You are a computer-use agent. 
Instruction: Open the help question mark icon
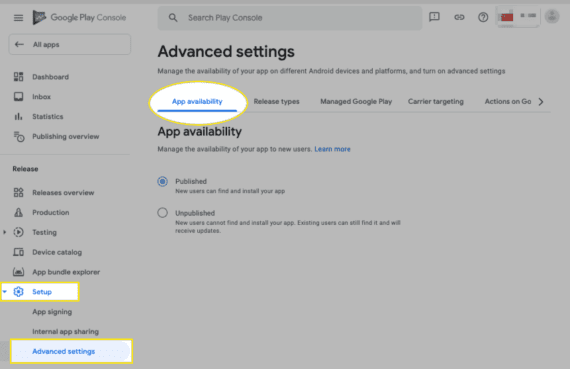(x=483, y=17)
